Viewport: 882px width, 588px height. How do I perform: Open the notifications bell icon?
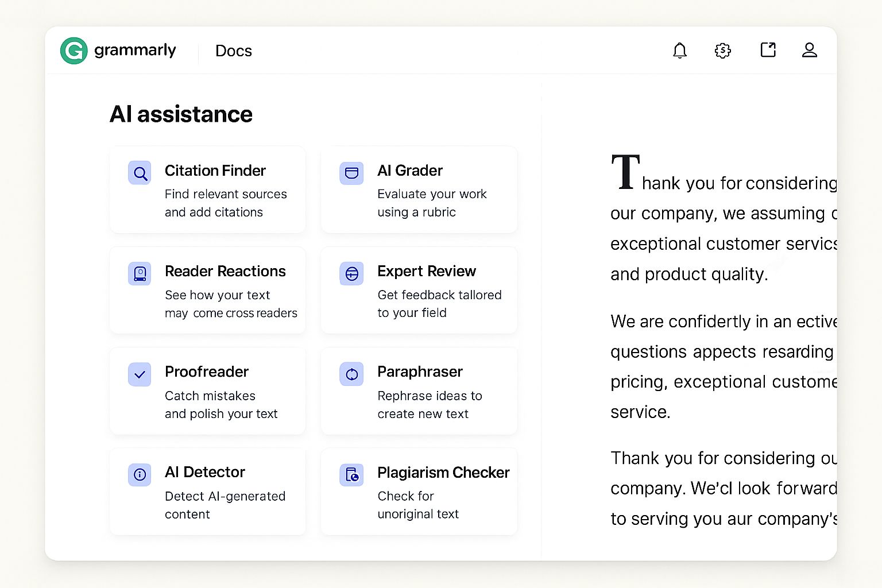pyautogui.click(x=680, y=51)
